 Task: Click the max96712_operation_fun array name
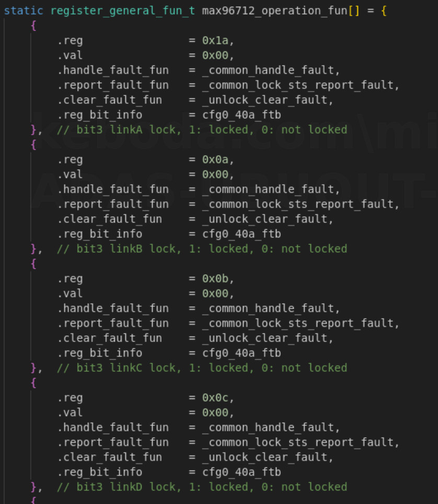(274, 10)
